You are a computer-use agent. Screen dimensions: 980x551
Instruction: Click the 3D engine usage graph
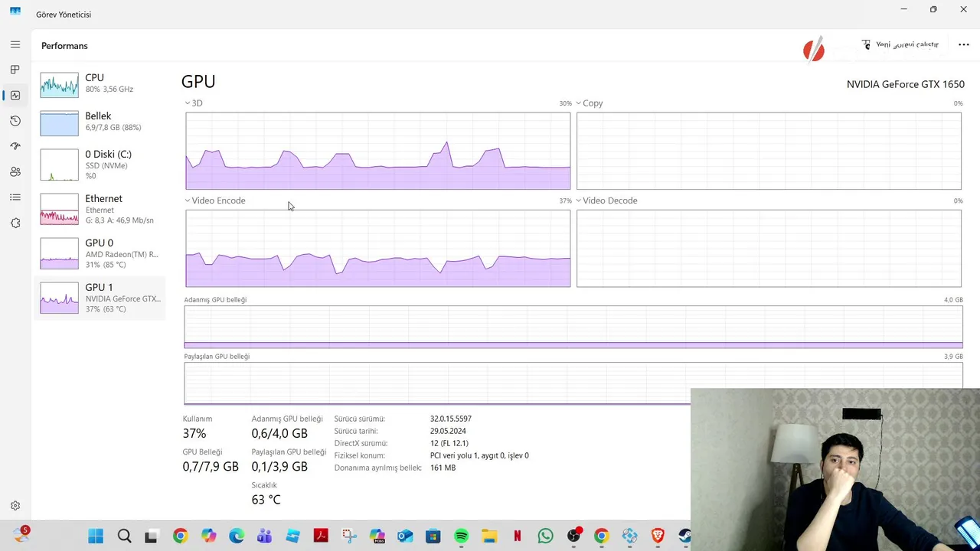377,151
